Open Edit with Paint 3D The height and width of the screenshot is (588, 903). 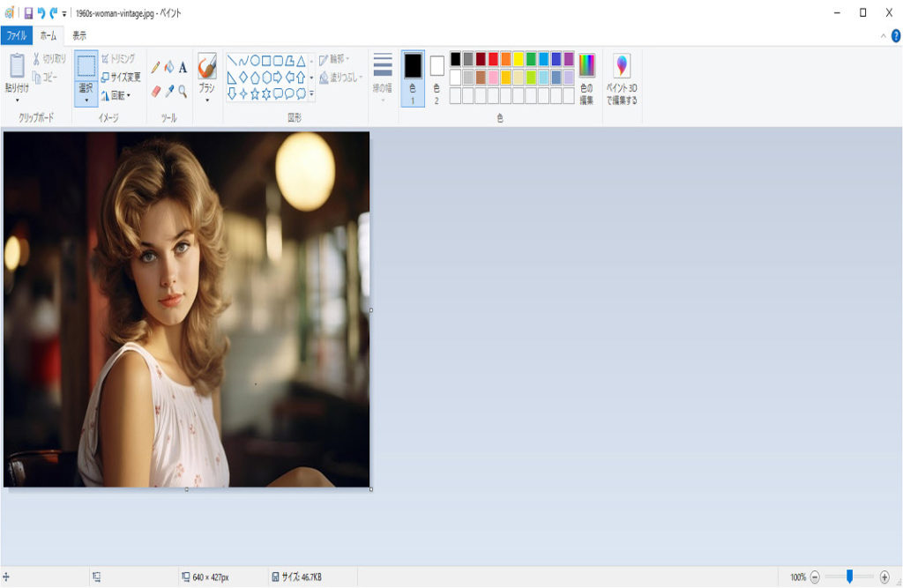click(x=622, y=79)
